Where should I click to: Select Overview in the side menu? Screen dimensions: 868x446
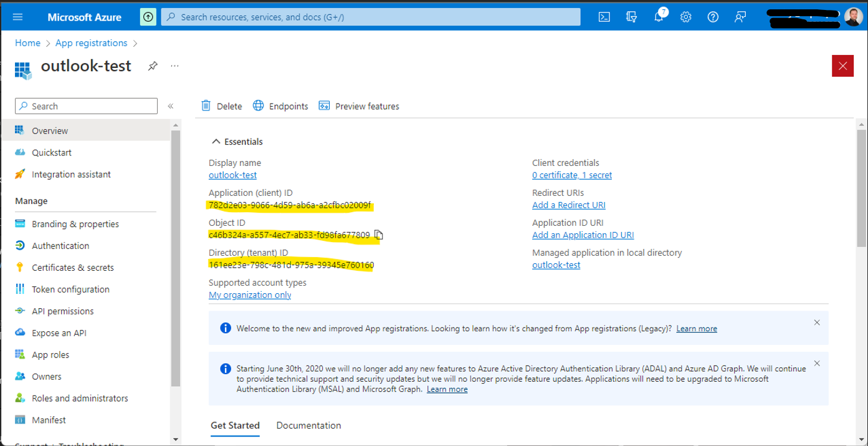[x=85, y=131]
